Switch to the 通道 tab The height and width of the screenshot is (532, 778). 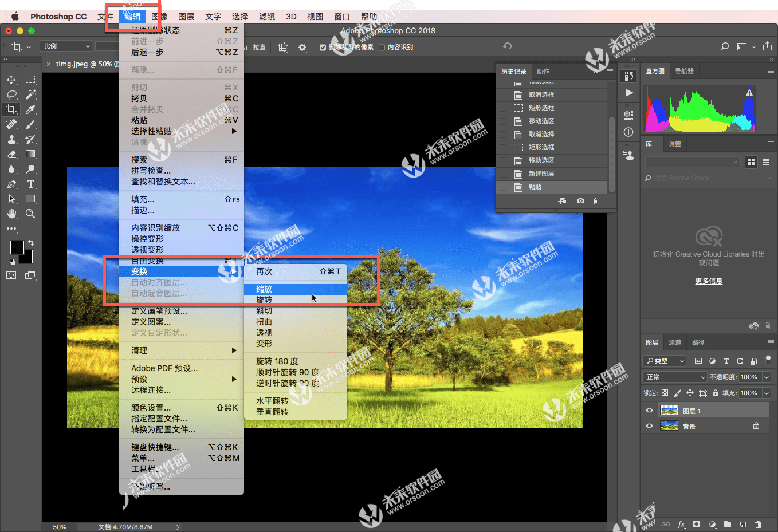[675, 342]
